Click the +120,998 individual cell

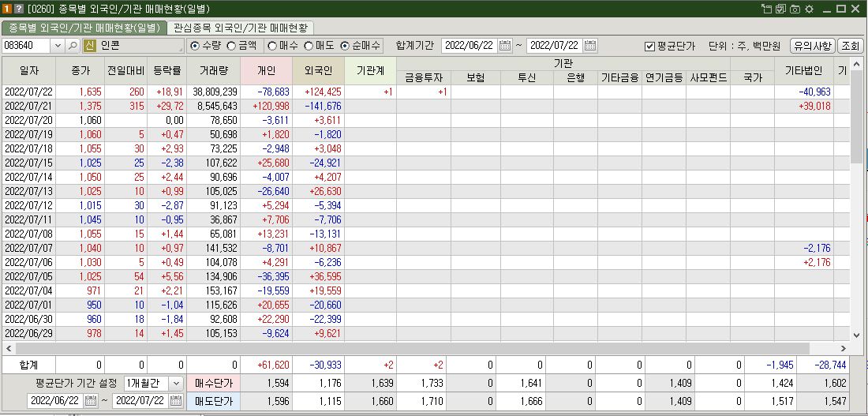(266, 106)
